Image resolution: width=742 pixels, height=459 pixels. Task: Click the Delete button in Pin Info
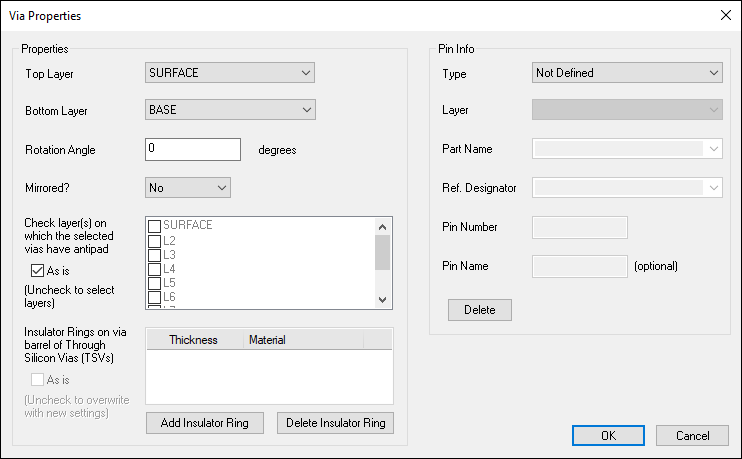[479, 310]
